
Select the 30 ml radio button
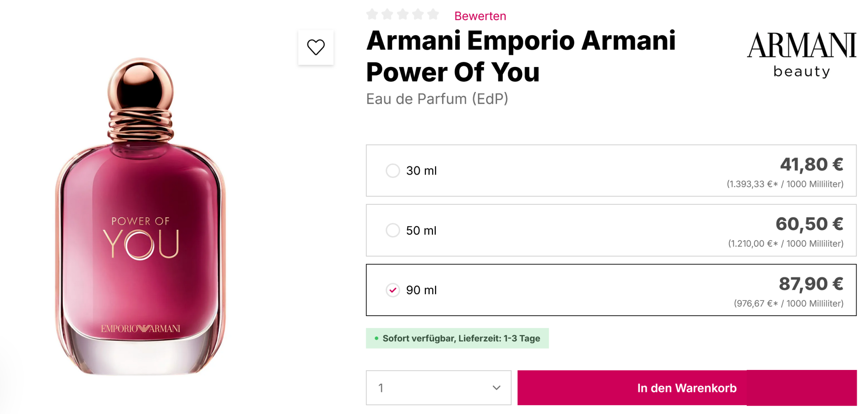[393, 171]
